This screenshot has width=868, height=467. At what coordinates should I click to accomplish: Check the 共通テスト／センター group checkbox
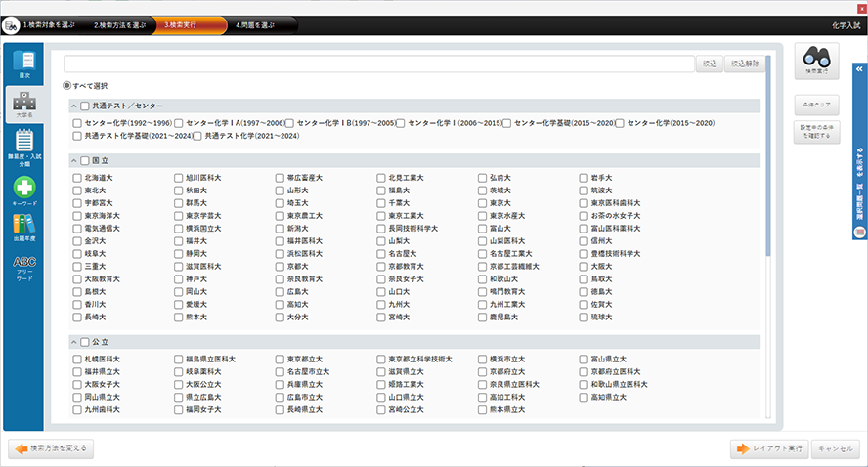tap(85, 106)
